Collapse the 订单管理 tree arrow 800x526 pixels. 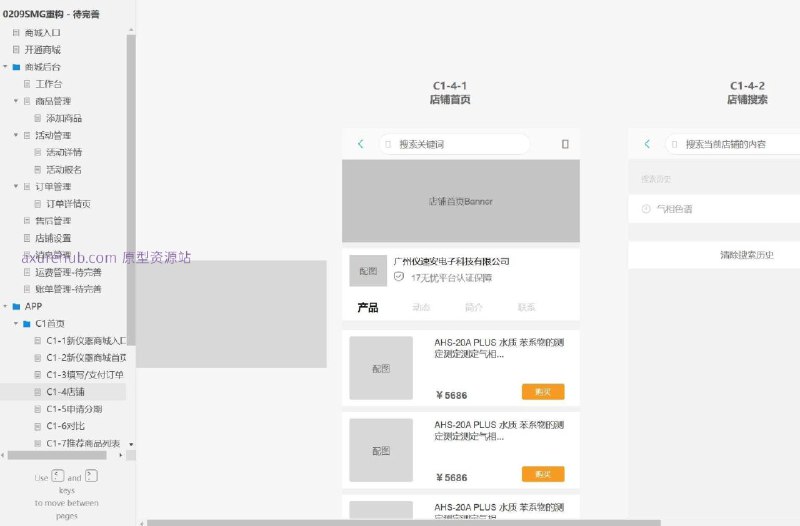pos(16,186)
